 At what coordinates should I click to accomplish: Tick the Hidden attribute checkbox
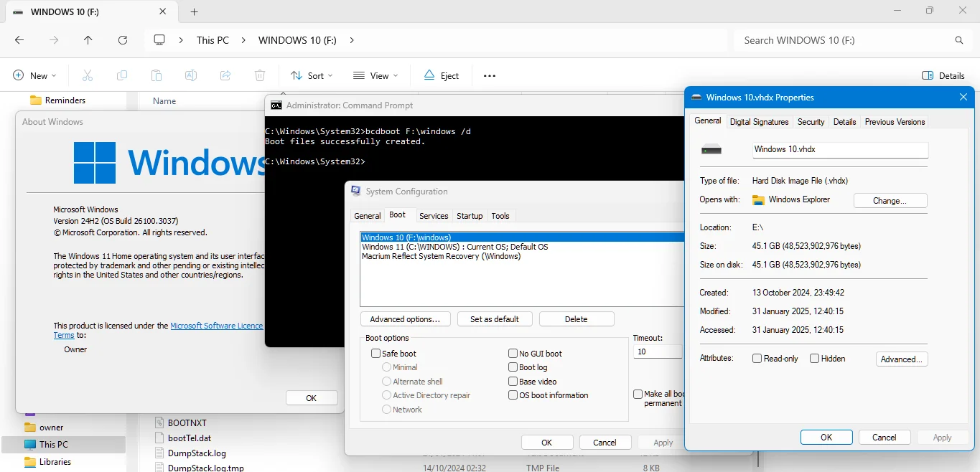814,359
